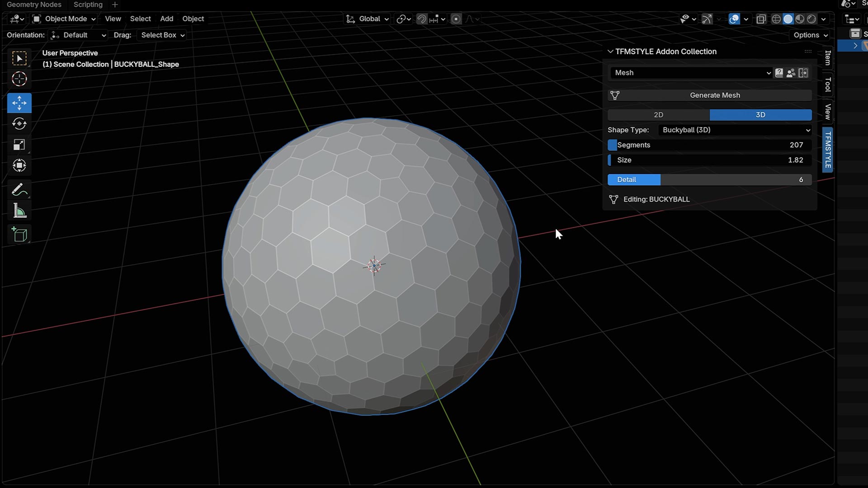Collapse the TFMSTYLE Addon Collection panel

point(610,52)
